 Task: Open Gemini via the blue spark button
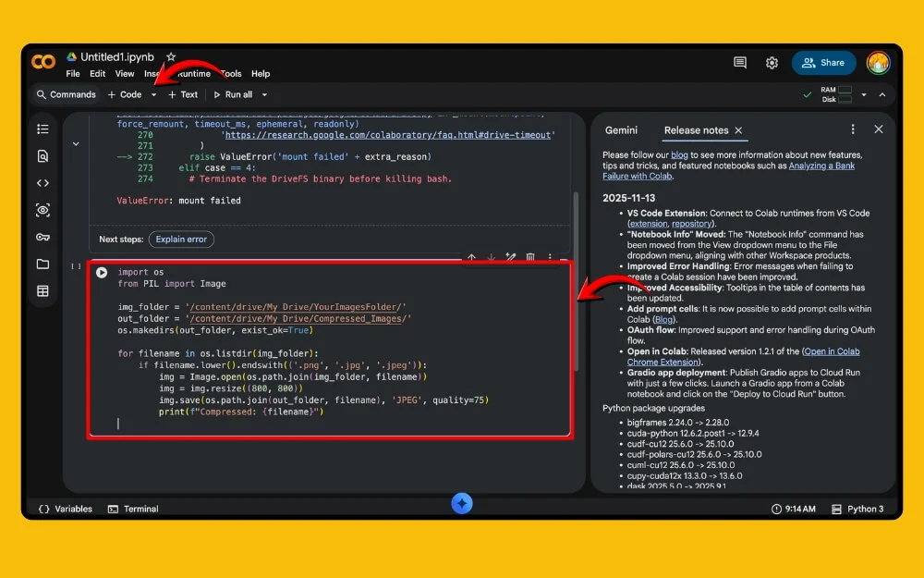[x=462, y=503]
